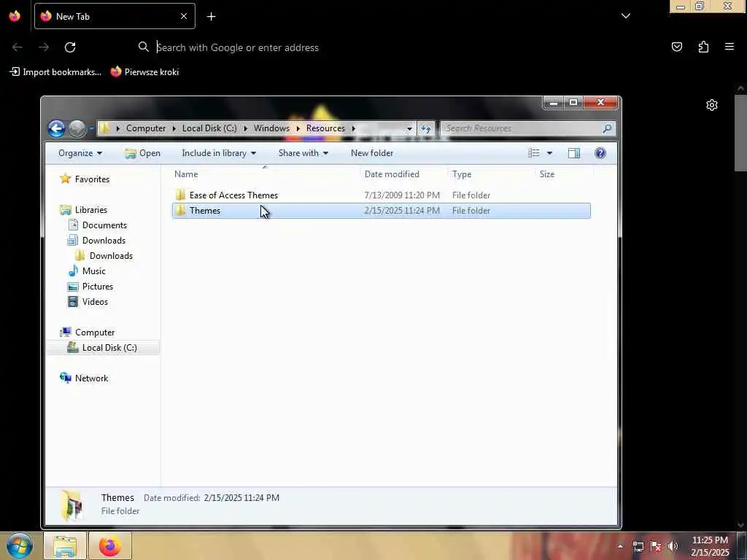Screen dimensions: 747x560
Task: Click the New folder button
Action: tap(372, 153)
